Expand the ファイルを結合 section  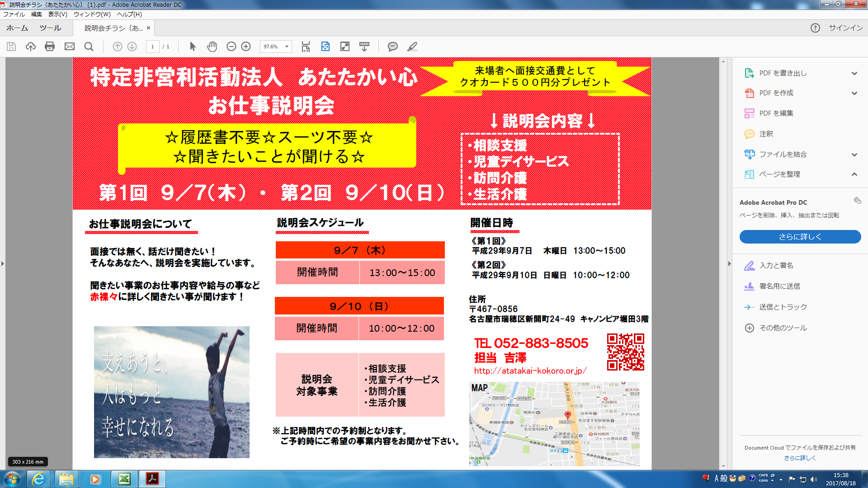[854, 155]
